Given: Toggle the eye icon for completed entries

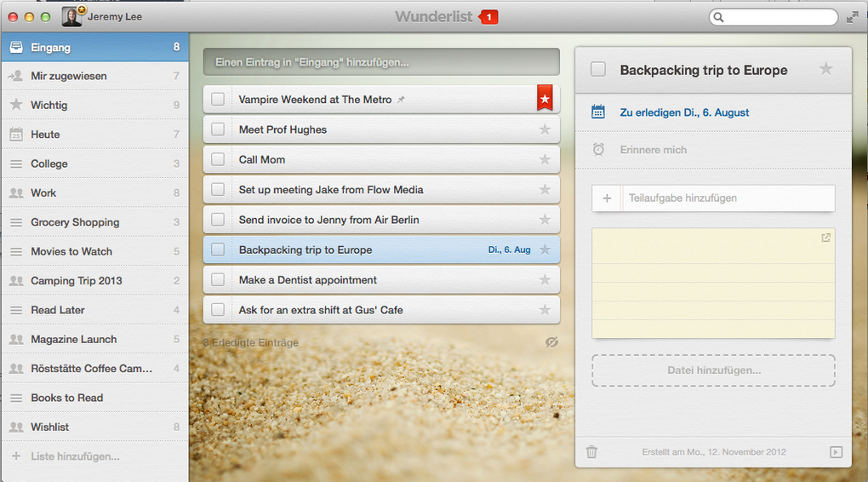Looking at the screenshot, I should coord(551,342).
